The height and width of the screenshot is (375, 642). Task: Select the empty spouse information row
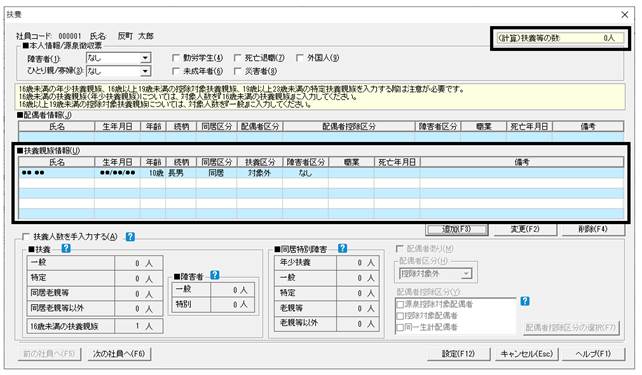[321, 137]
